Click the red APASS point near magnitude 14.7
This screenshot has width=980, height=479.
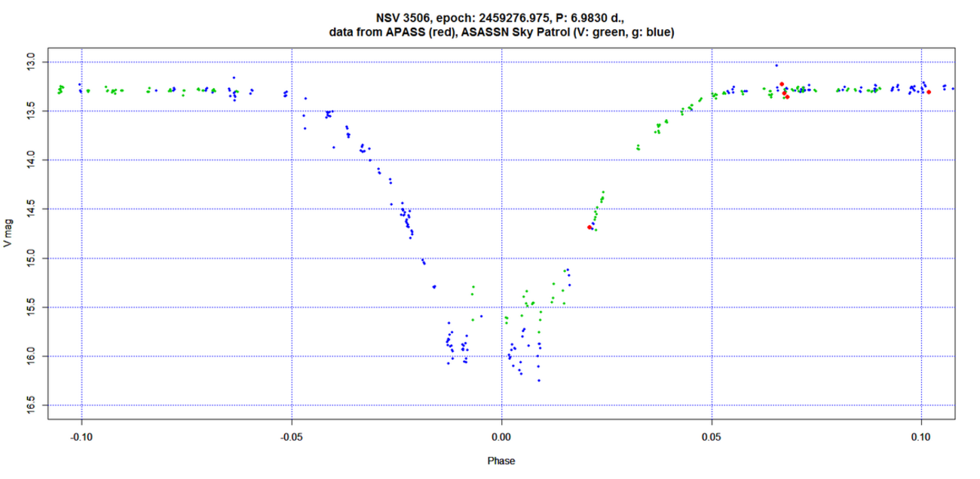590,227
